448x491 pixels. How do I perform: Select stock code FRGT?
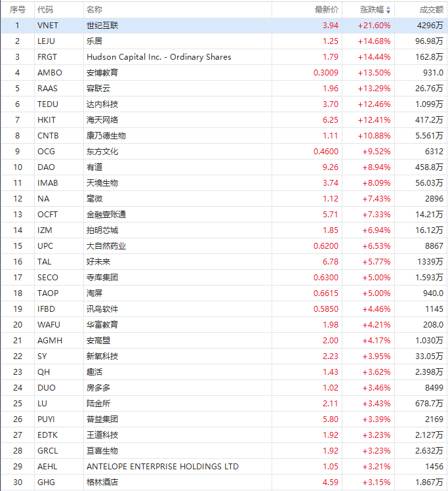[47, 57]
